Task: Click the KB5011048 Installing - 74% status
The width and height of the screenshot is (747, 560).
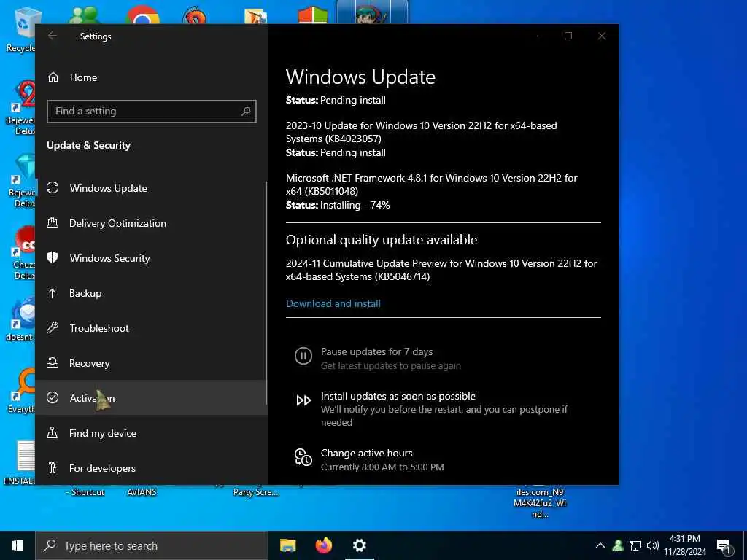Action: [x=338, y=205]
